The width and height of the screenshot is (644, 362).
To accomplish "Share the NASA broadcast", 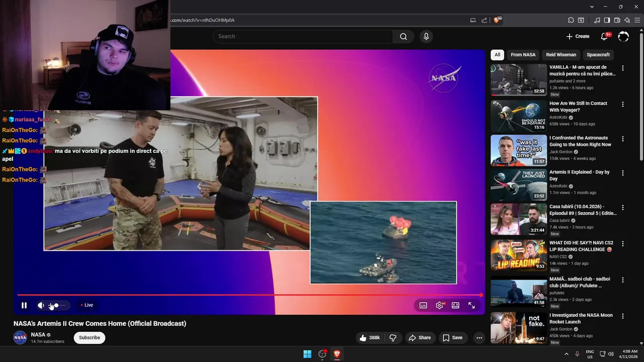I will (x=420, y=338).
